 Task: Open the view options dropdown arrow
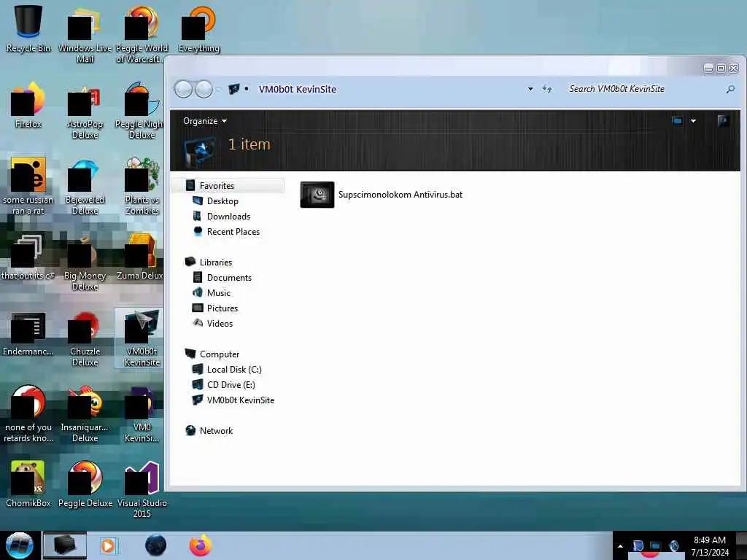[693, 121]
